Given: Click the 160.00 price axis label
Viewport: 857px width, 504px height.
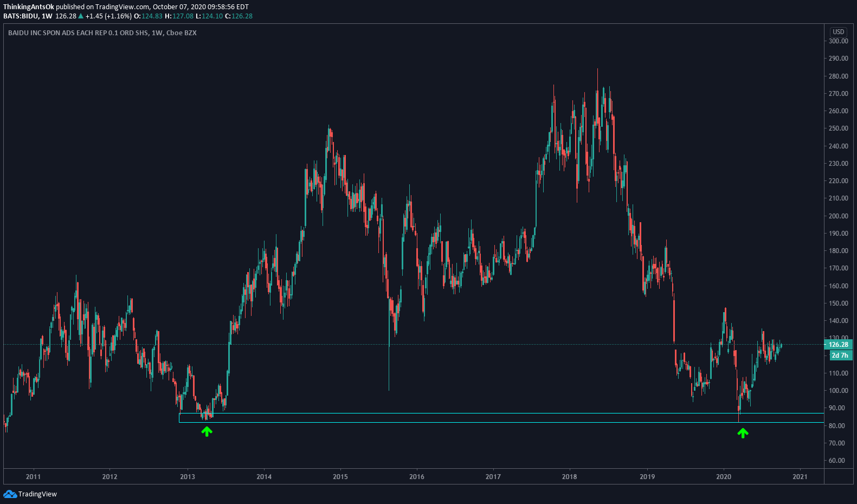Looking at the screenshot, I should (x=839, y=286).
